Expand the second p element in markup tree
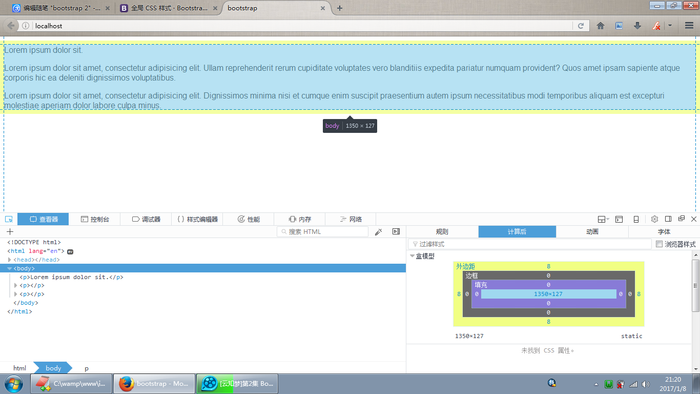The image size is (700, 394). (16, 286)
